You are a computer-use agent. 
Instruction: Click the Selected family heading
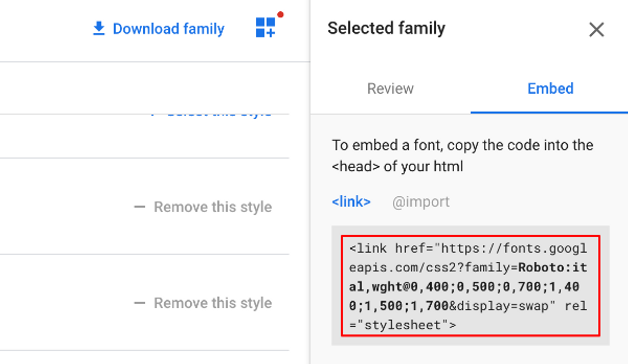[386, 28]
